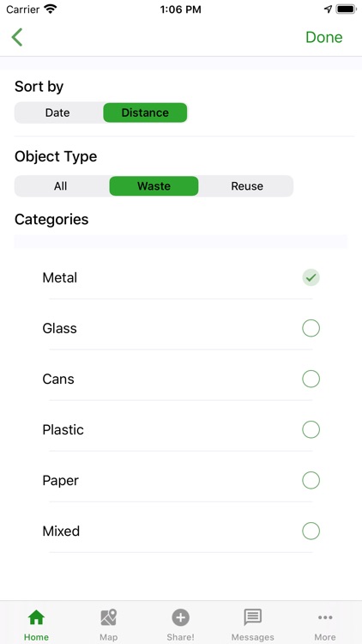Select the Cans category circle
362x644 pixels.
pyautogui.click(x=311, y=379)
